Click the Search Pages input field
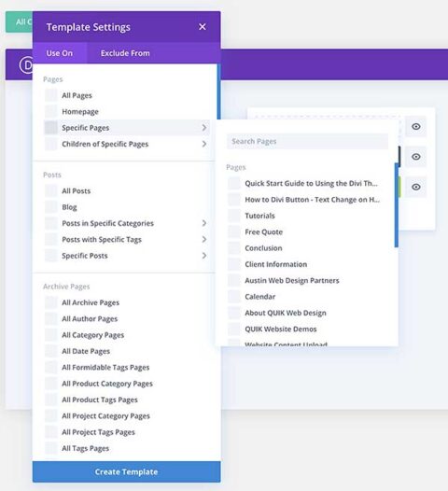This screenshot has height=491, width=448. click(307, 142)
